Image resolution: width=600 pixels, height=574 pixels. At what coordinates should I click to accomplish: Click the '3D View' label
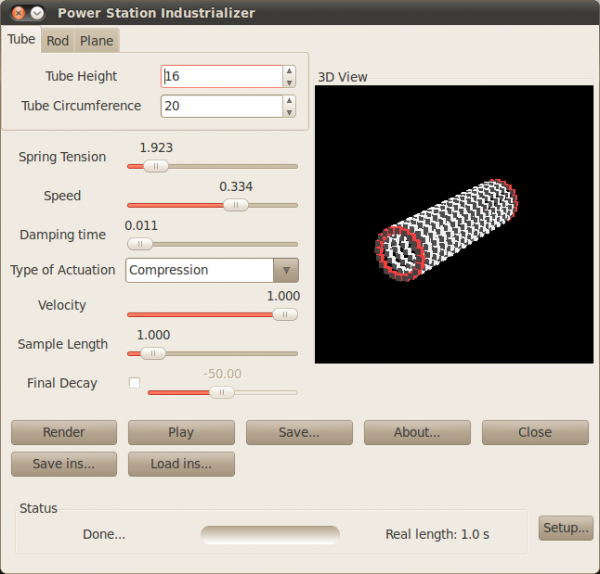coord(342,77)
